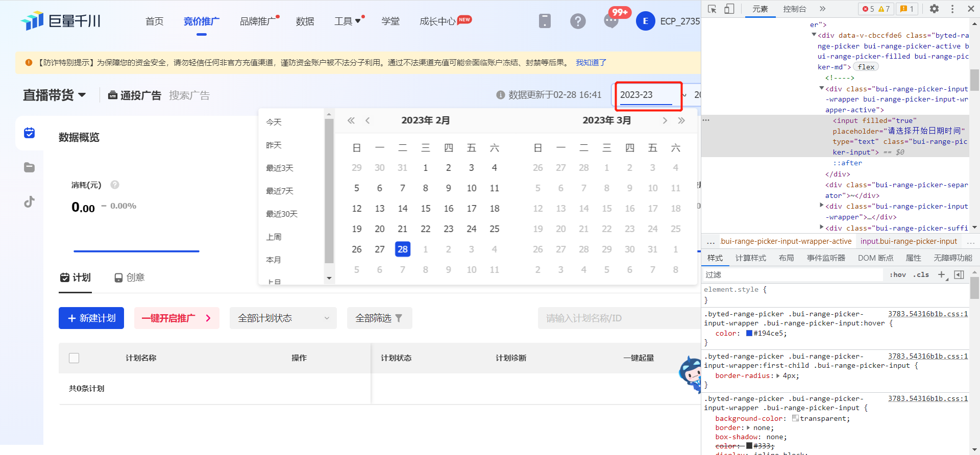The width and height of the screenshot is (980, 455).
Task: Jump to previous year in calendar
Action: [351, 121]
